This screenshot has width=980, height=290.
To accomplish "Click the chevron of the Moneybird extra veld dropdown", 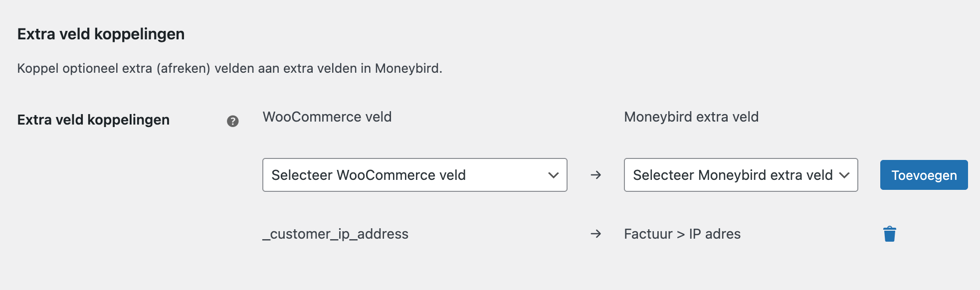I will click(x=844, y=175).
